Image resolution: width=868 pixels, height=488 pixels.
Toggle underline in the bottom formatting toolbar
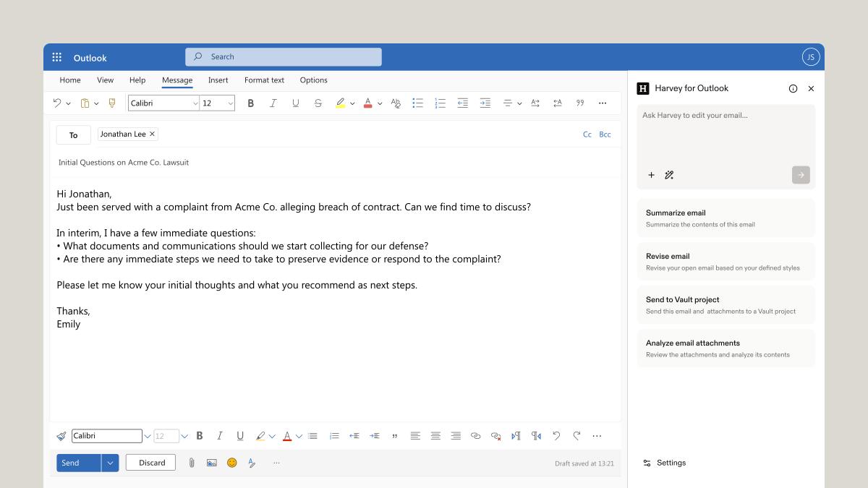pos(240,436)
